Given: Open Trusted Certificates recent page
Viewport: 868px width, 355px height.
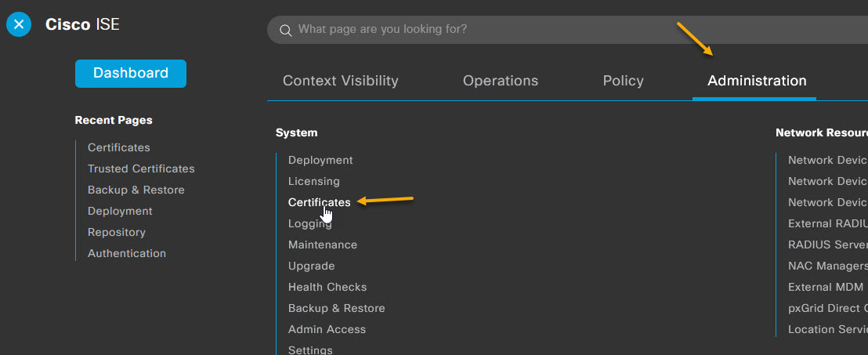Looking at the screenshot, I should click(141, 168).
